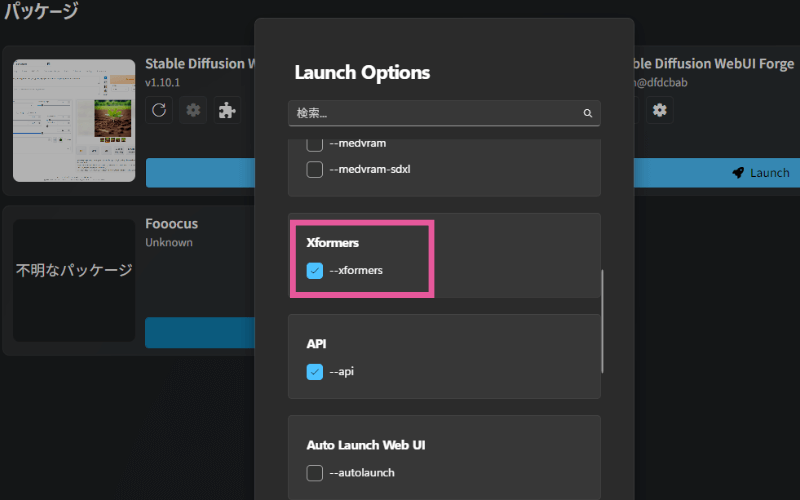Click the magnifier icon in Launch Options search

[x=588, y=113]
